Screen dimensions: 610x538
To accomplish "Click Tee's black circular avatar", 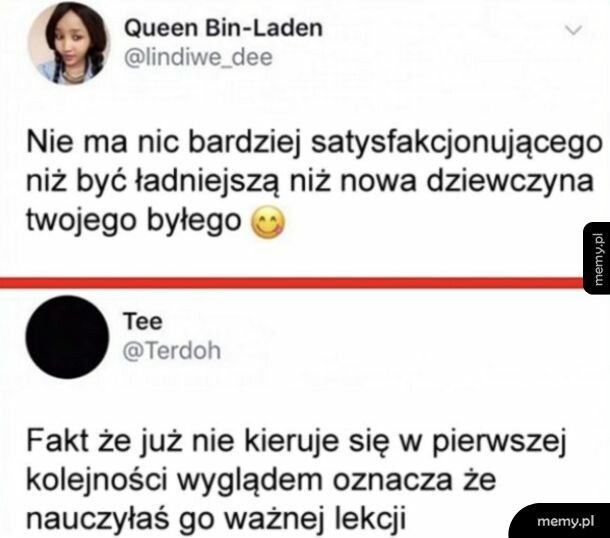I will pyautogui.click(x=67, y=336).
